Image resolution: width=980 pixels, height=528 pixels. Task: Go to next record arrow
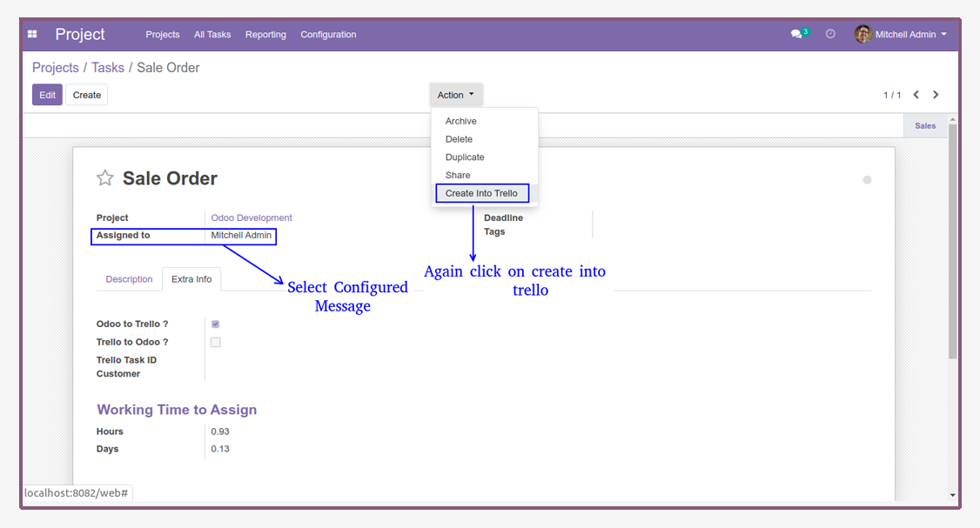pos(936,95)
